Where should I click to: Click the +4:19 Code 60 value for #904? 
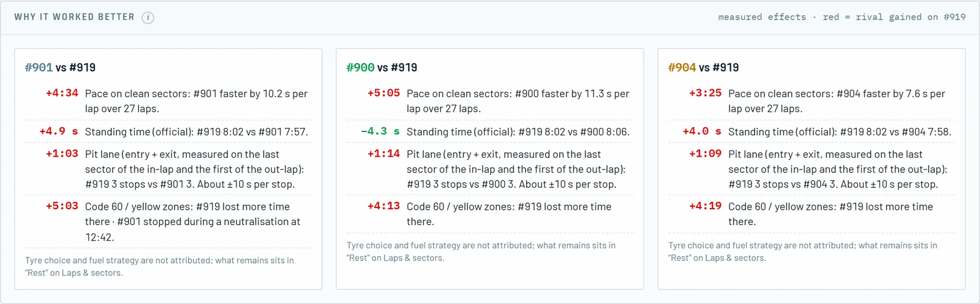[x=705, y=206]
